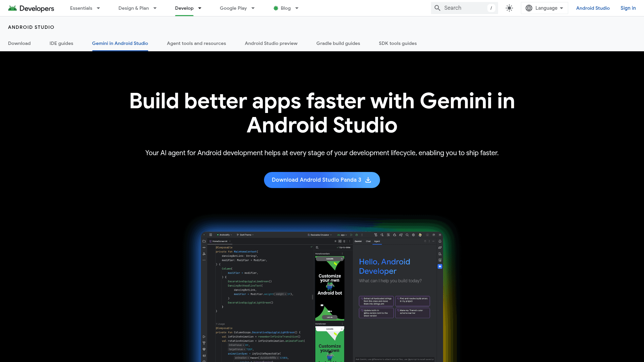This screenshot has height=362, width=644.
Task: Open the notifications bell in the right sidebar
Action: [x=440, y=241]
